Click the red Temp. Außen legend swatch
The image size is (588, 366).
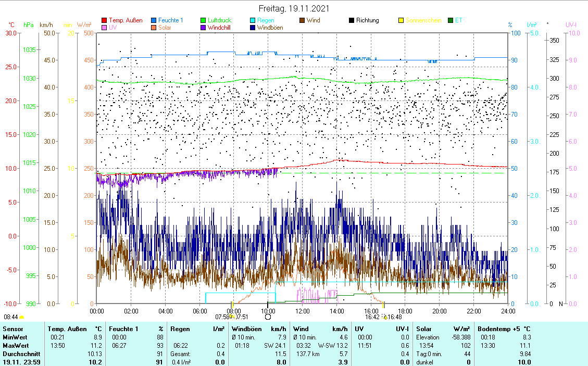point(104,21)
